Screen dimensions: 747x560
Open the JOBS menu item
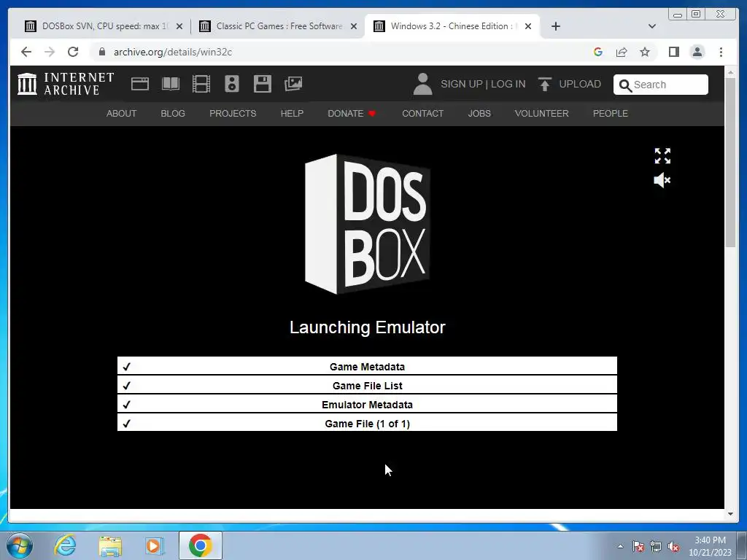(x=479, y=113)
